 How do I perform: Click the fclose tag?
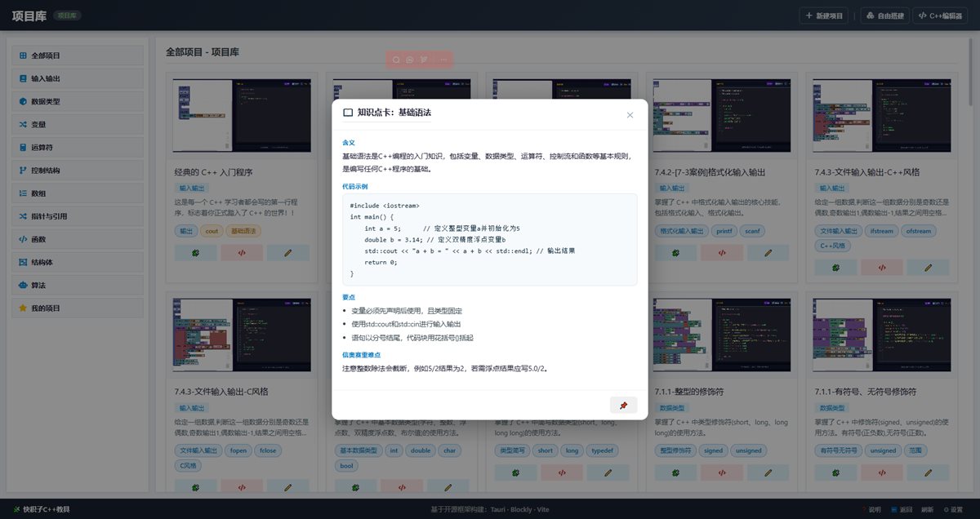pyautogui.click(x=268, y=450)
